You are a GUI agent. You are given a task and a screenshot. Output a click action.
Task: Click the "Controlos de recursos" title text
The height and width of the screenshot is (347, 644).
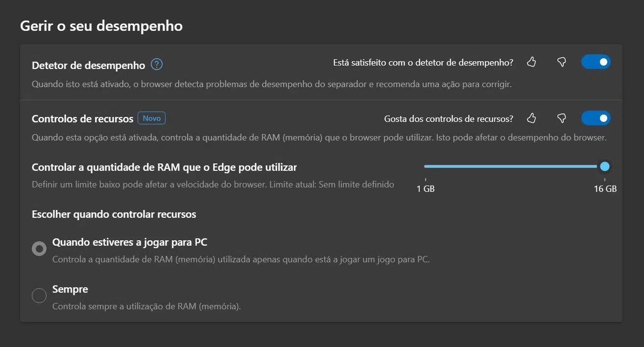click(x=82, y=118)
